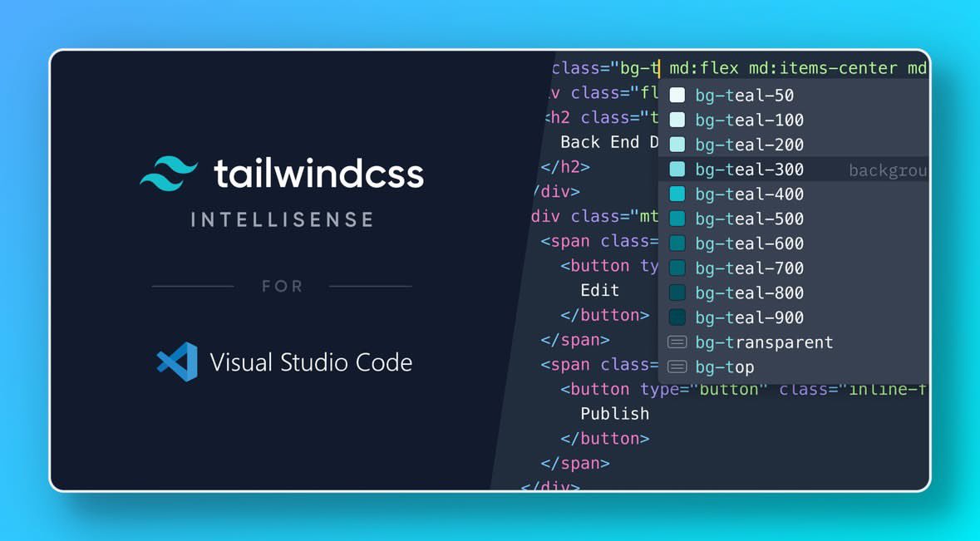Click the bg-teal-300 color swatch
Viewport: 980px width, 541px height.
677,169
